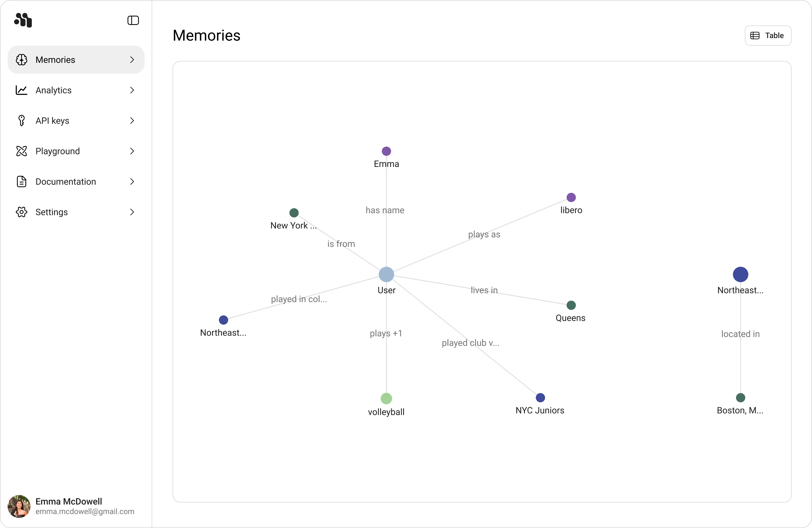Open the Playground menu item
Screen dimensions: 812x528
58,151
